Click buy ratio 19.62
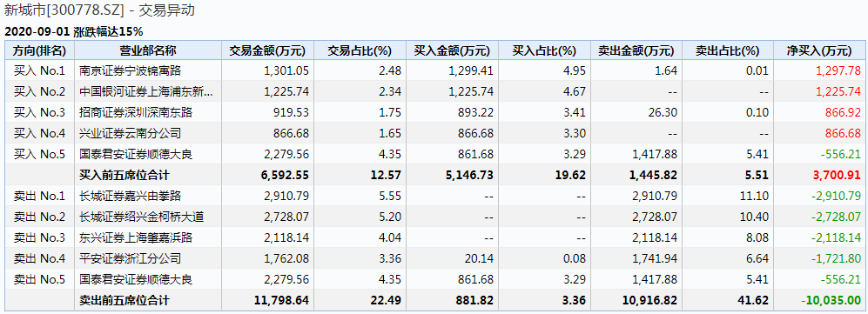 tap(571, 175)
